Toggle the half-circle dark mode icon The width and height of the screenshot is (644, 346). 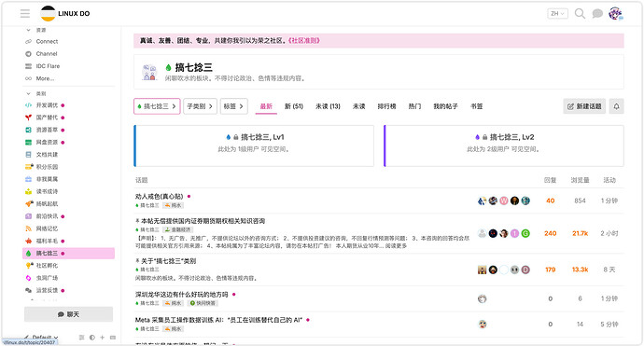92,338
